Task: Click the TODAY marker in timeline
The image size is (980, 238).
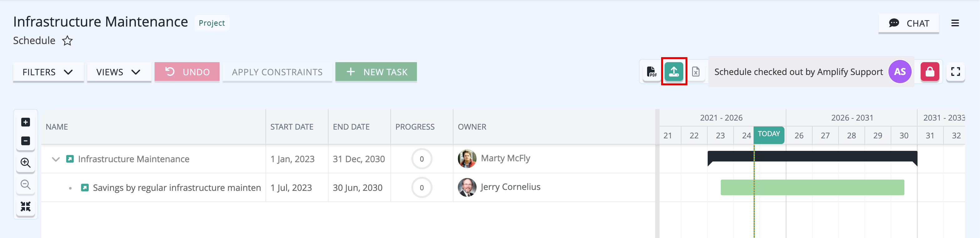Action: click(769, 134)
